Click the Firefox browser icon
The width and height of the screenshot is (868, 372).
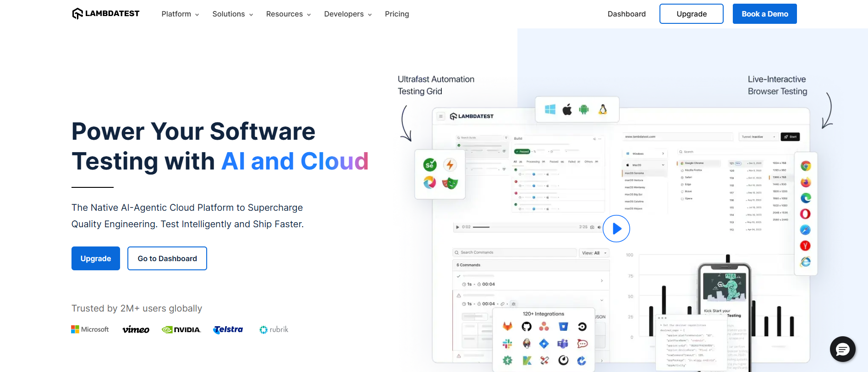pos(805,182)
